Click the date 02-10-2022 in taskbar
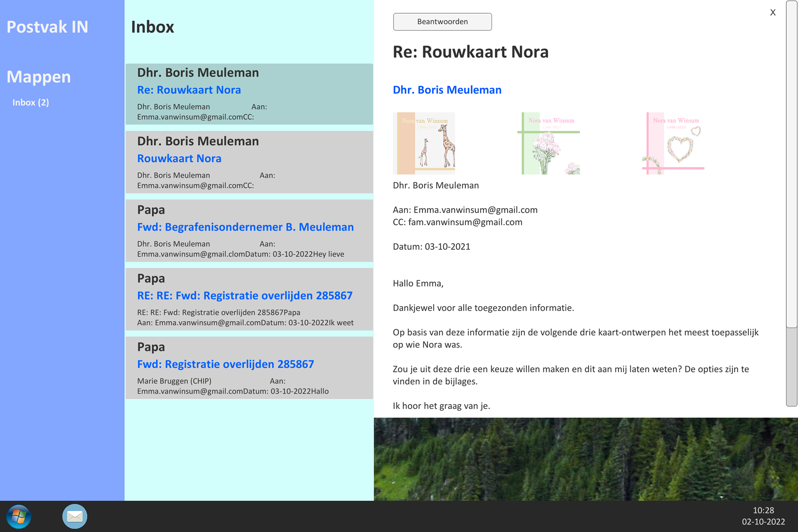The height and width of the screenshot is (532, 798). 764,522
